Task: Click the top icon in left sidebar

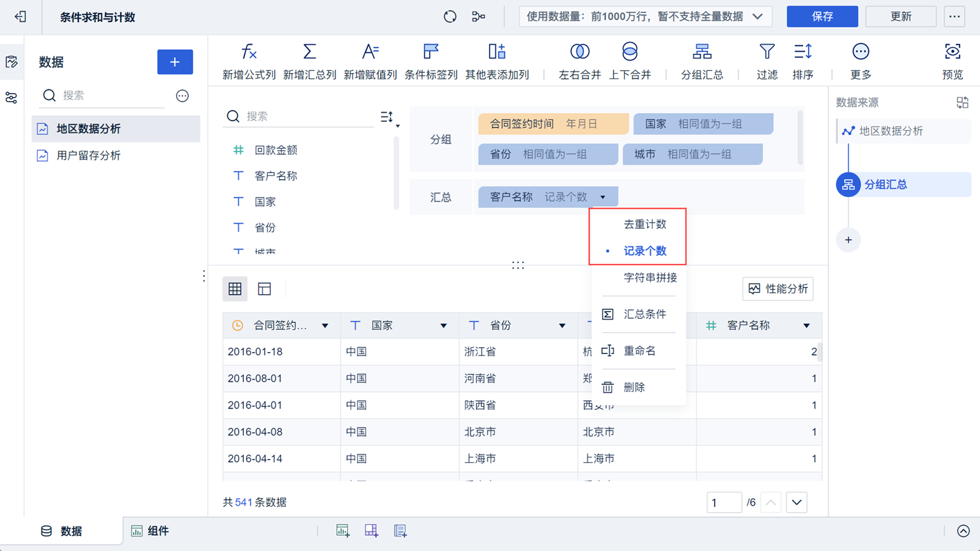Action: [12, 62]
